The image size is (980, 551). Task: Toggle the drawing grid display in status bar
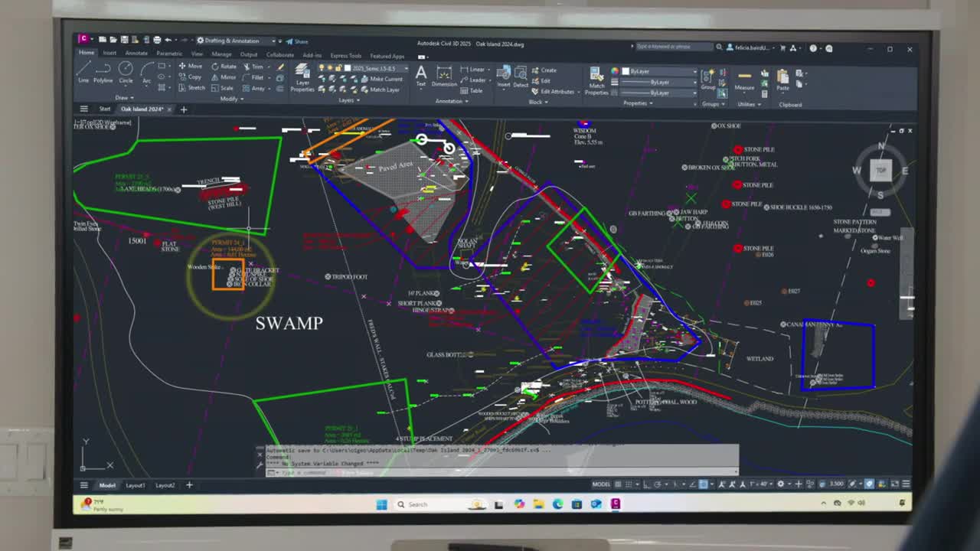(x=619, y=484)
